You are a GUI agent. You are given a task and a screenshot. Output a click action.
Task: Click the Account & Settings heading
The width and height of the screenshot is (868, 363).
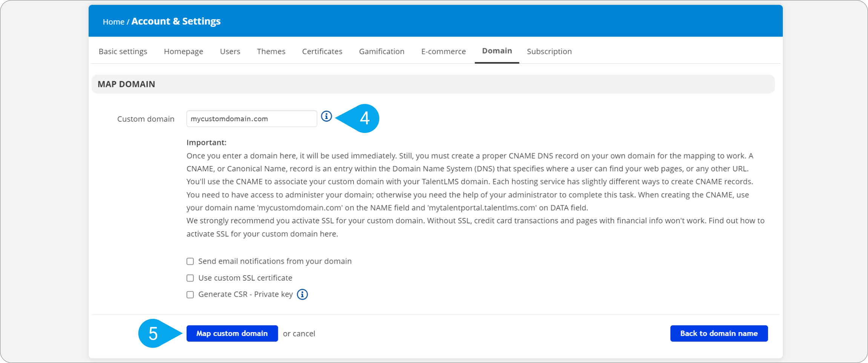tap(176, 21)
